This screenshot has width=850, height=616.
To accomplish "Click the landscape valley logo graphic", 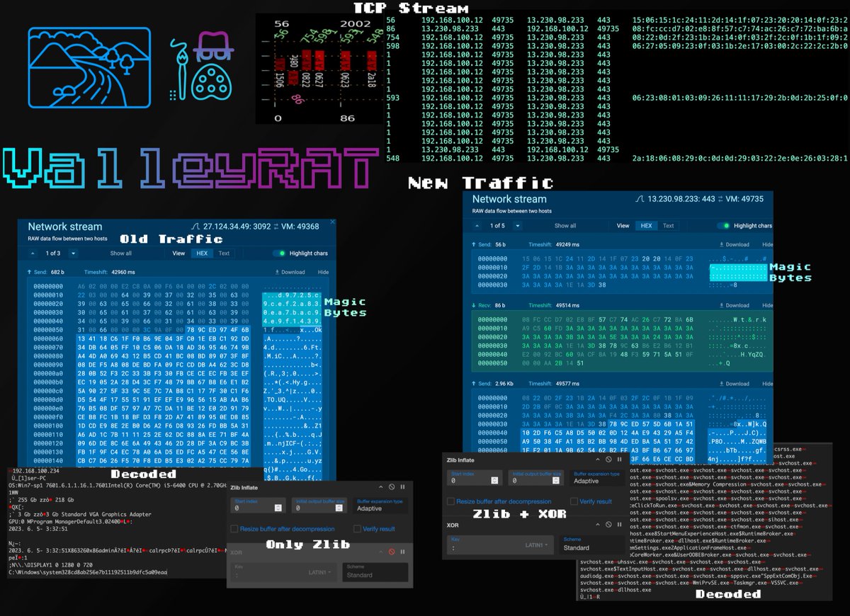I will pyautogui.click(x=89, y=67).
